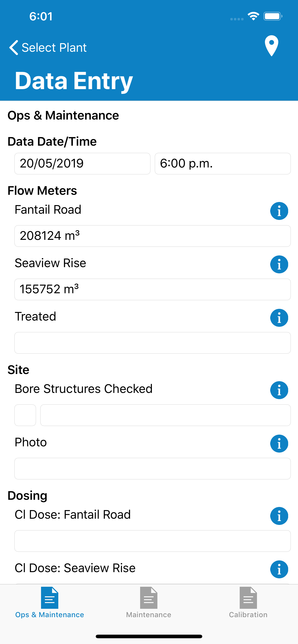298x644 pixels.
Task: Edit the Seaview Rise flow value field
Action: coord(153,289)
